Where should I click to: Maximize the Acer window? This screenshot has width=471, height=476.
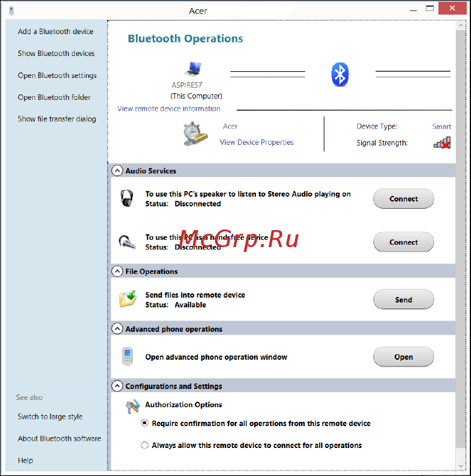pos(430,9)
